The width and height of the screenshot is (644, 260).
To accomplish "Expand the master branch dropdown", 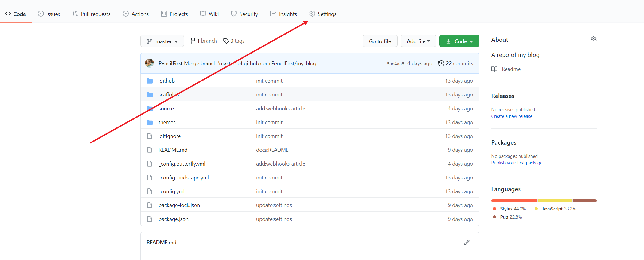I will tap(162, 41).
